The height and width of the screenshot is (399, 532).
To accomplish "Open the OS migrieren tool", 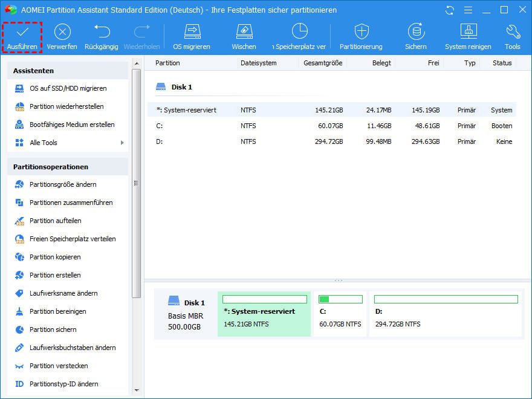I will point(192,37).
